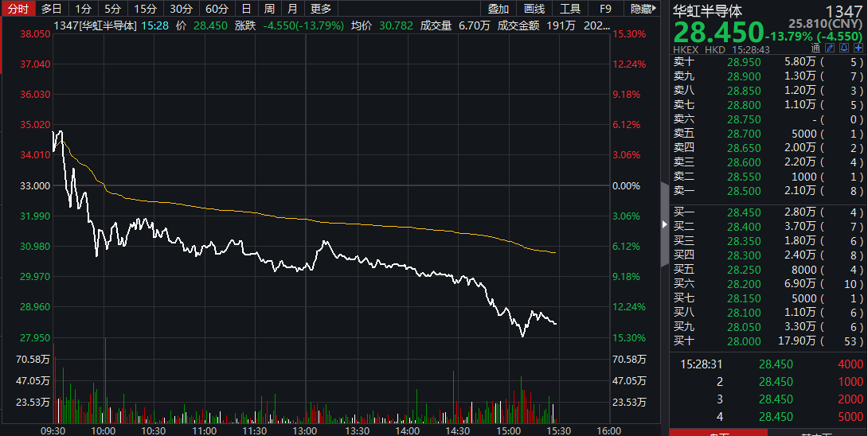Select the 卖九 ask row at 28.900

tap(768, 76)
